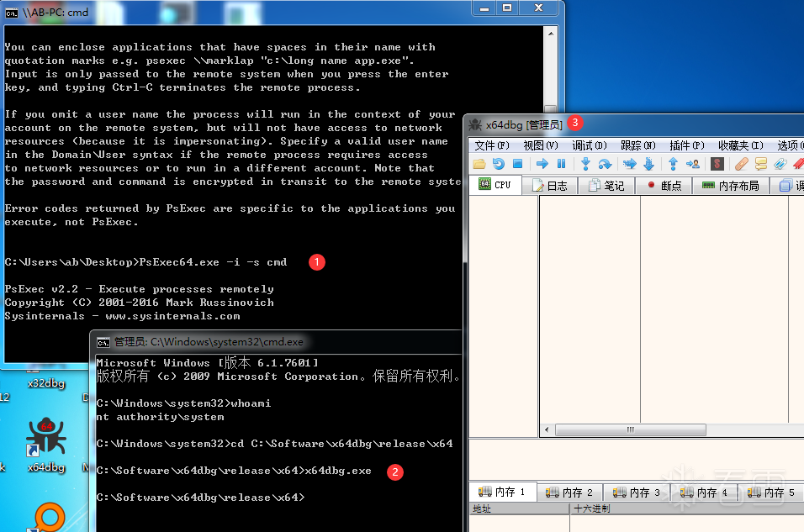The height and width of the screenshot is (532, 804).
Task: Select the 内存 1 dump tab
Action: pos(503,492)
